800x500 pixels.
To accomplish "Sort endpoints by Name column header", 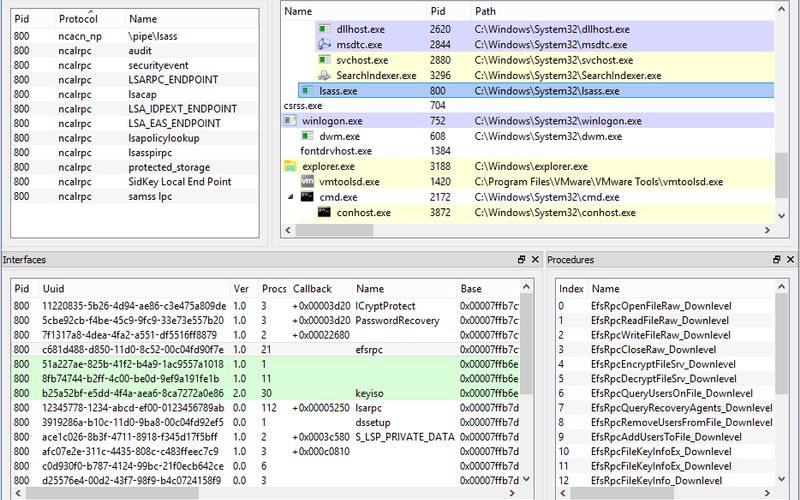I will coord(192,19).
